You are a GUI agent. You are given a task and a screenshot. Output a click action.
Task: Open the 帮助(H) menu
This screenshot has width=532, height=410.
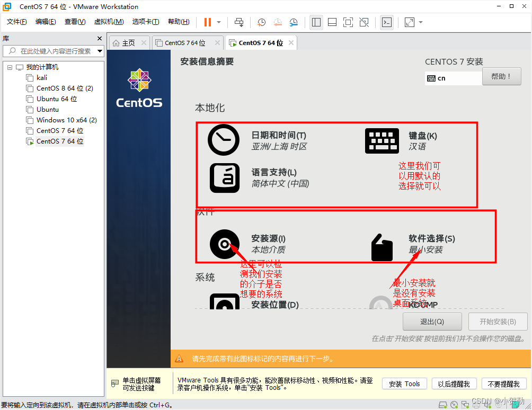179,22
